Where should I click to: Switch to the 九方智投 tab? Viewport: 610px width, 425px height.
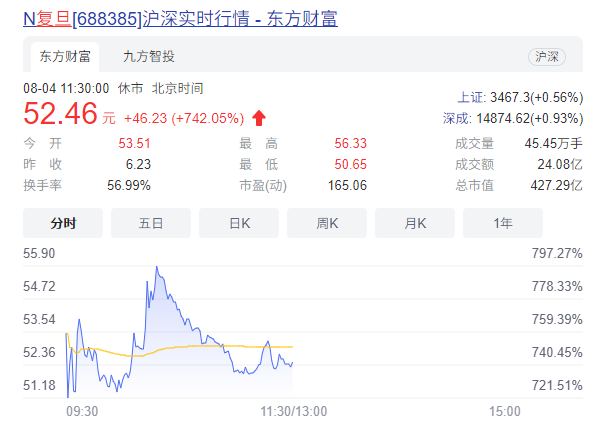click(x=149, y=57)
